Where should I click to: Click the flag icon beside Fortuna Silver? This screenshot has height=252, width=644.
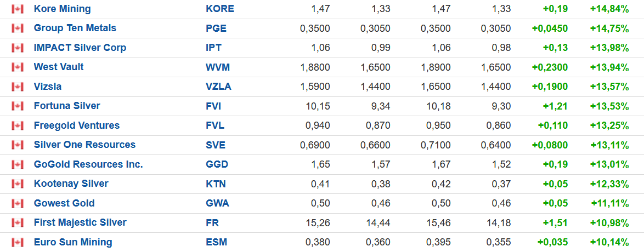tap(18, 106)
